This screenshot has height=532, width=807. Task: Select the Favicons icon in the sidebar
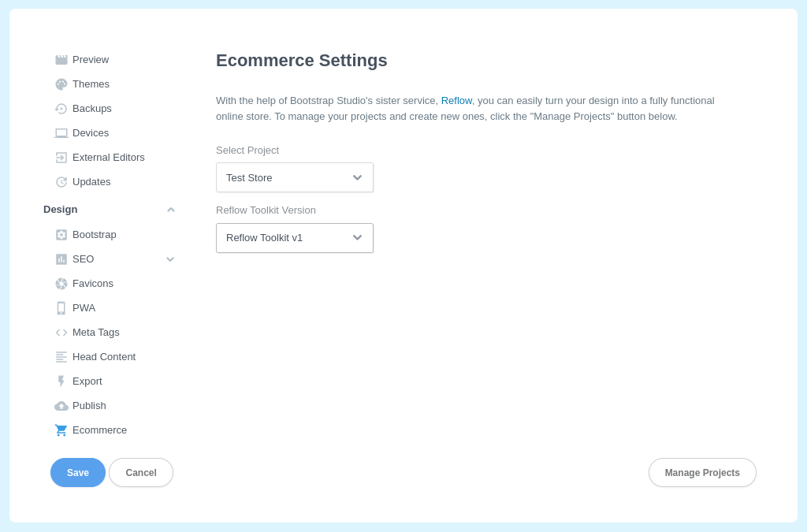point(61,283)
